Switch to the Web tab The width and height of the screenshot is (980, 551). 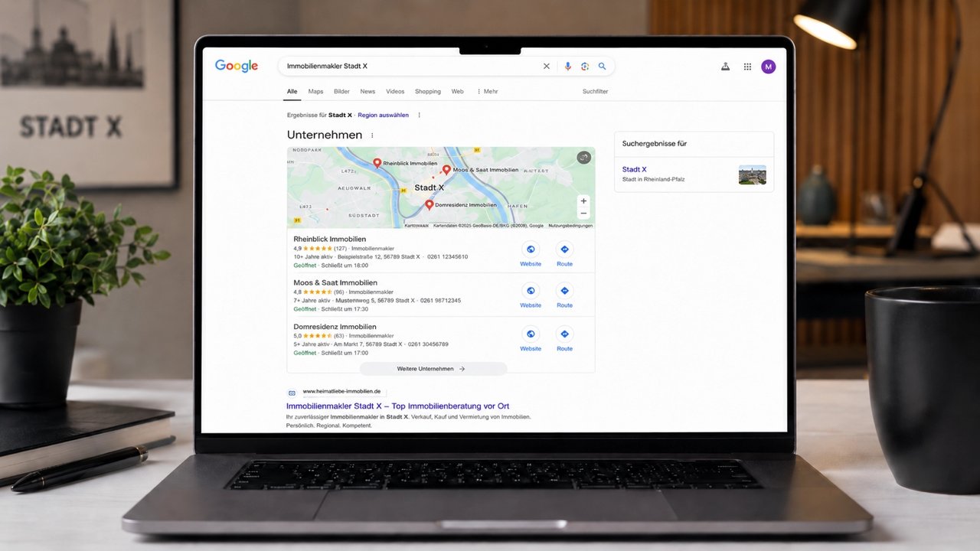point(457,91)
